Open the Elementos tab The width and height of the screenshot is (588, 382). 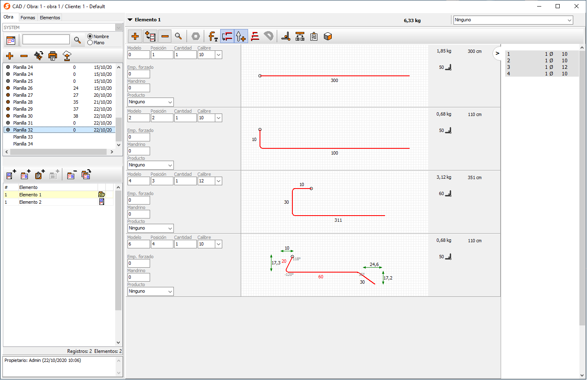coord(50,18)
